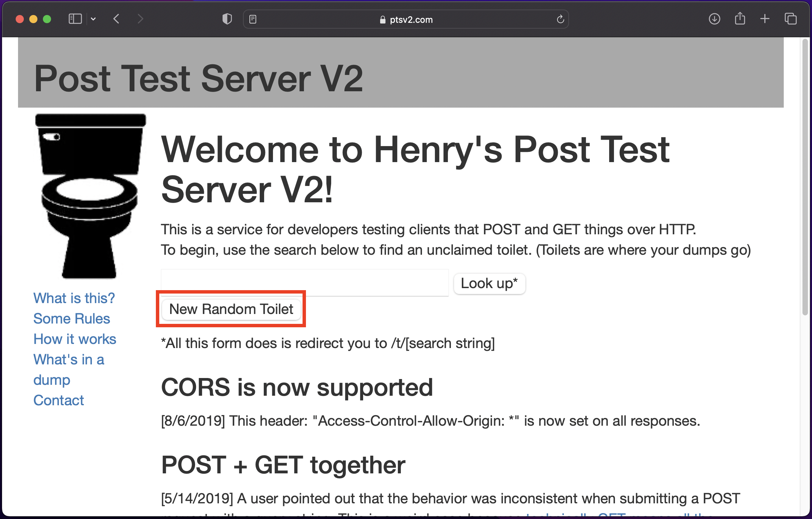
Task: Go back with the back arrow
Action: coord(116,19)
